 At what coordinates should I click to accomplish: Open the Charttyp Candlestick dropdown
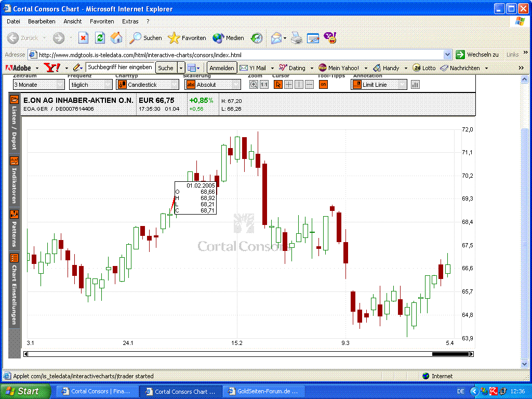[147, 85]
